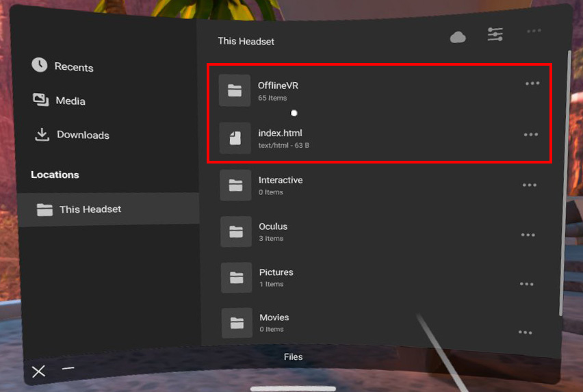Screen dimensions: 583x392
Task: Open more options for Oculus folder
Action: (x=528, y=235)
